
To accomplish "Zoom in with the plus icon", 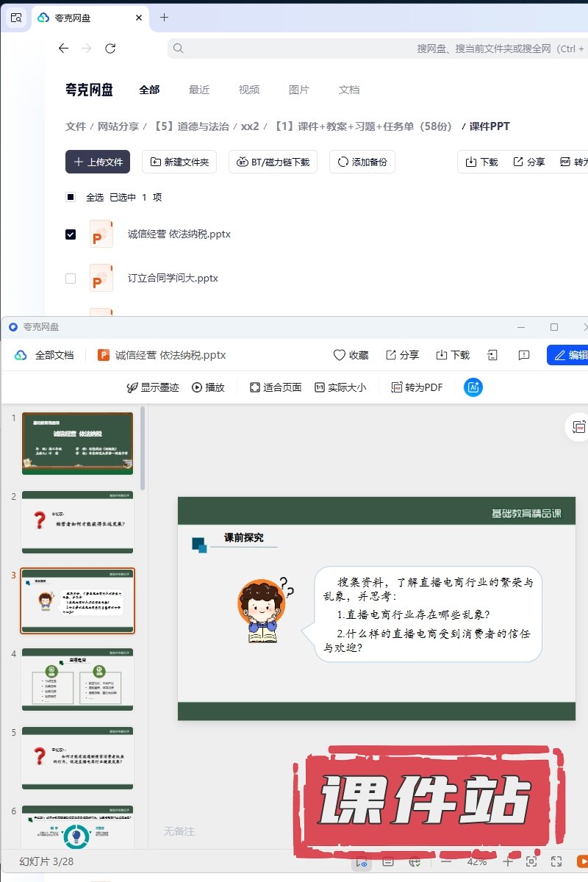I will pos(507,861).
